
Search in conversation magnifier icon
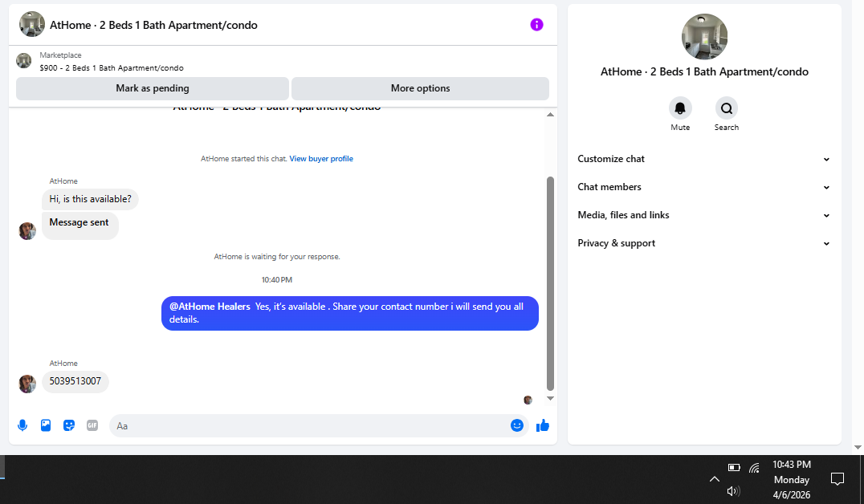tap(726, 108)
